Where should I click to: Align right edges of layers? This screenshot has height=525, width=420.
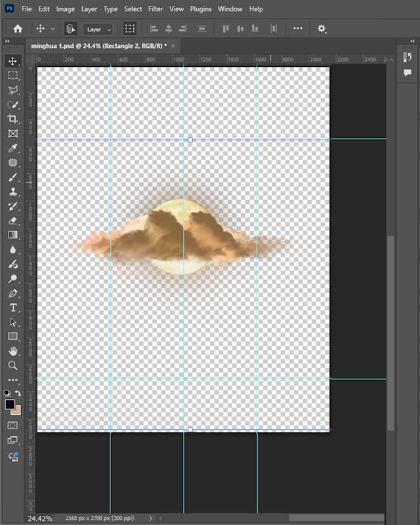click(183, 29)
